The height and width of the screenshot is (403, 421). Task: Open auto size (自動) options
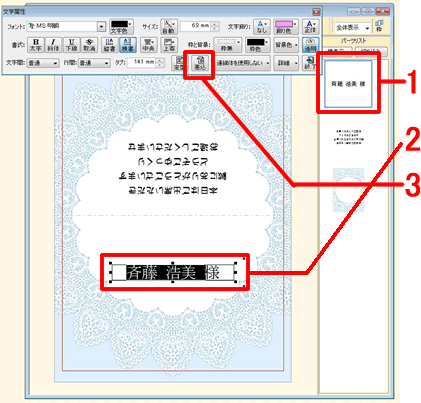[169, 27]
